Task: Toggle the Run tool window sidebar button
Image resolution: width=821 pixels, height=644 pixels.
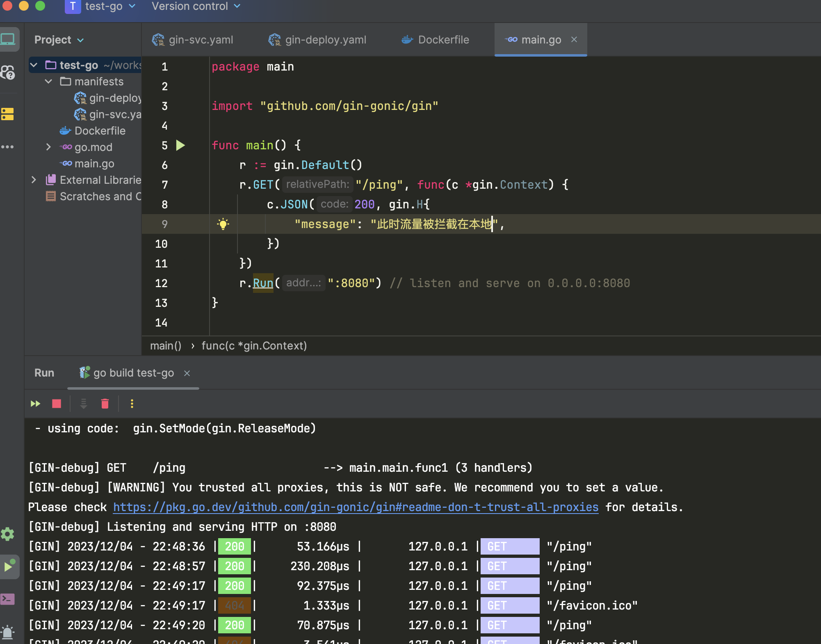Action: 8,566
